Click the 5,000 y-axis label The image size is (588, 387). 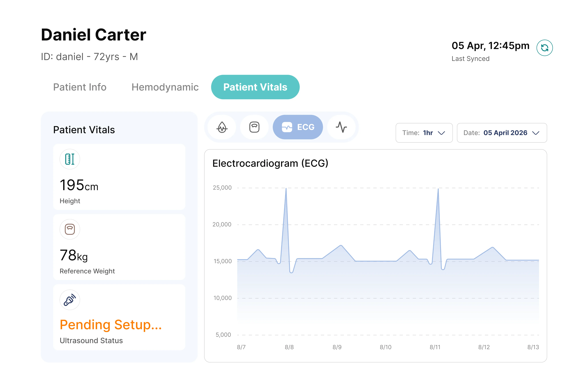223,335
